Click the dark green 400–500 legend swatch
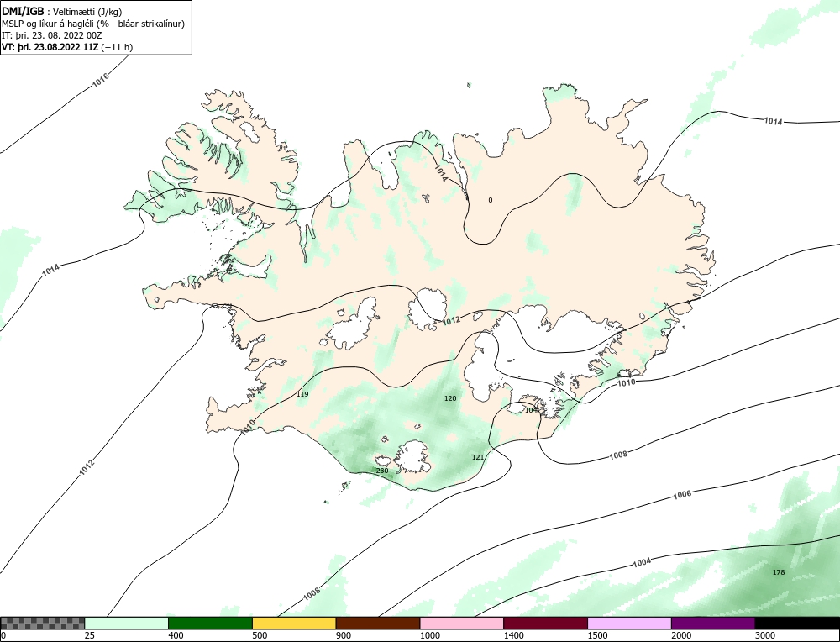This screenshot has width=840, height=642. tap(210, 624)
